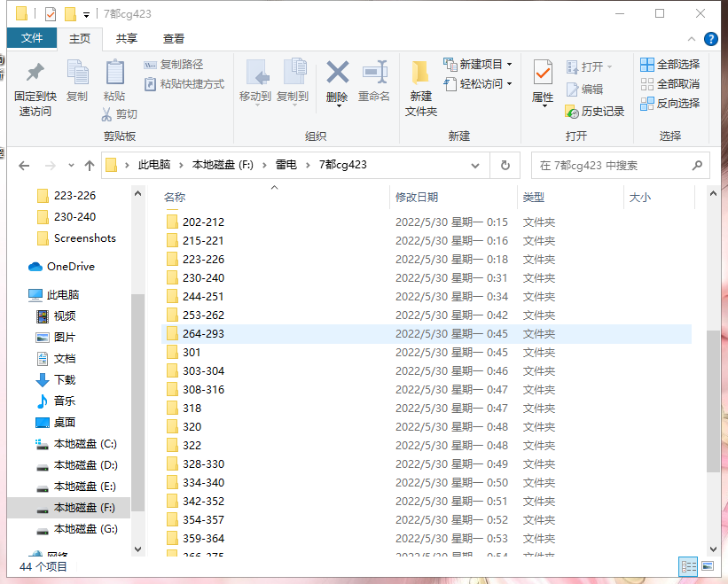The height and width of the screenshot is (584, 728).
Task: Collapse the ribbon with the chevron
Action: point(692,39)
